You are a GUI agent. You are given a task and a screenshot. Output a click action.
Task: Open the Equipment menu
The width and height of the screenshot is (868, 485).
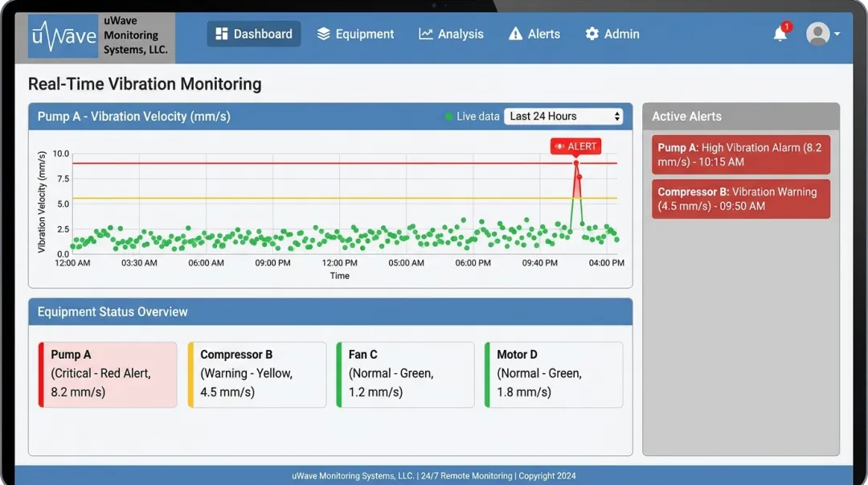pyautogui.click(x=355, y=34)
